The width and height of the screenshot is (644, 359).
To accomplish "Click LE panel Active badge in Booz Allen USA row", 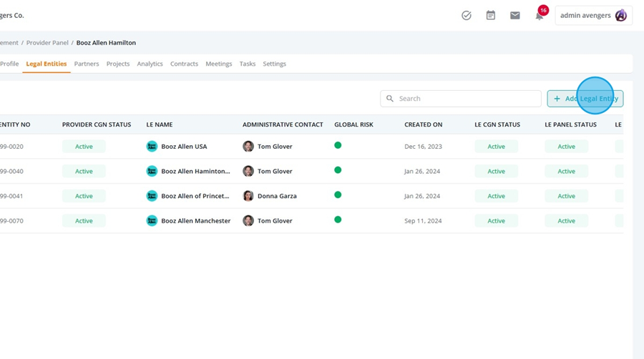I will (567, 147).
